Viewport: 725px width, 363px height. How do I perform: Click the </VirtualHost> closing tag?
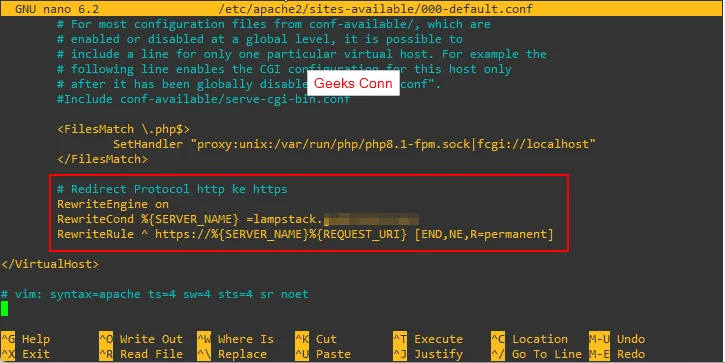tap(50, 264)
